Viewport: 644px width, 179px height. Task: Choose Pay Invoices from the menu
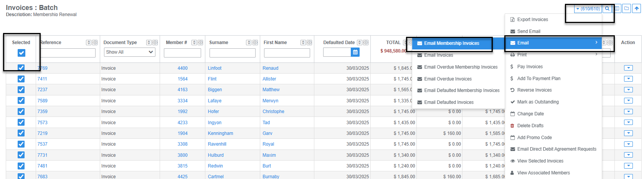click(x=553, y=67)
